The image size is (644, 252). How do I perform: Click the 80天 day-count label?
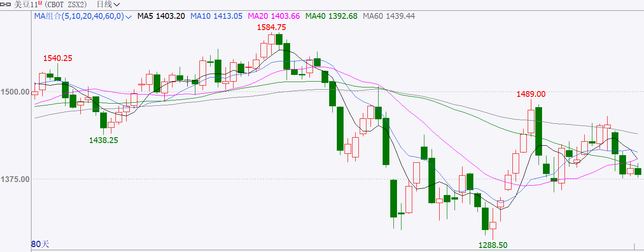(40, 244)
